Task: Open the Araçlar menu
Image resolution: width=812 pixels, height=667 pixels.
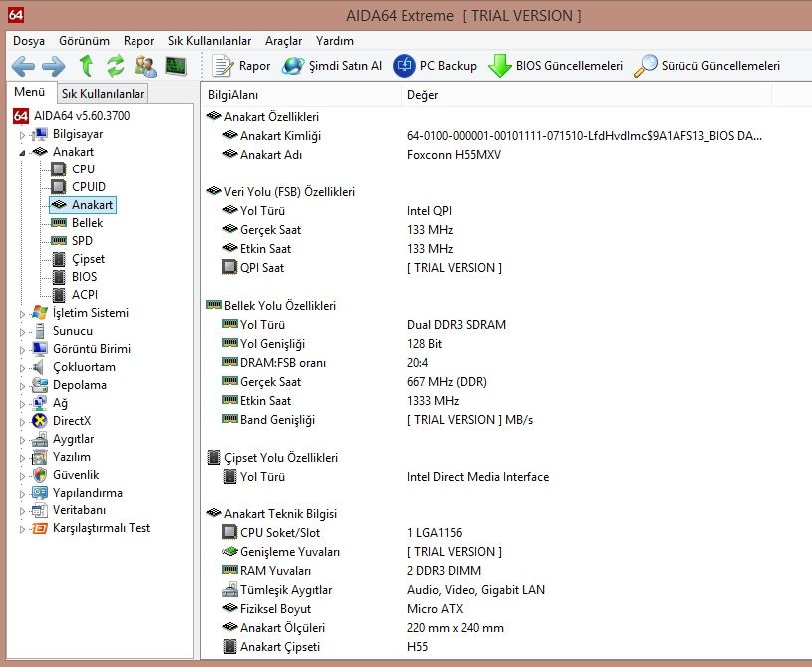Action: pyautogui.click(x=283, y=41)
